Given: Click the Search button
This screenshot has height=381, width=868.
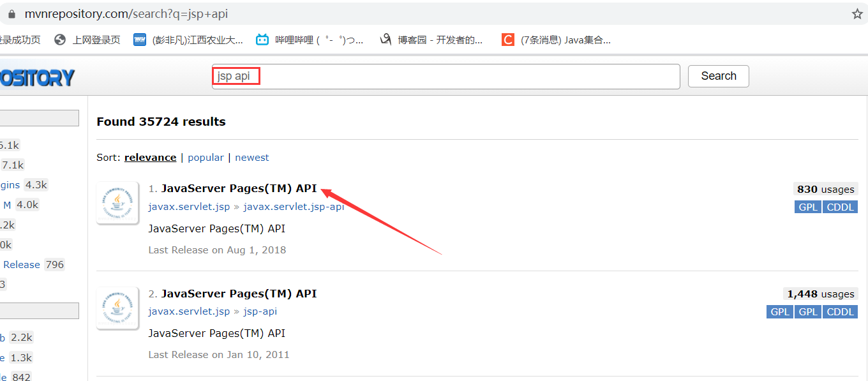Looking at the screenshot, I should [719, 76].
